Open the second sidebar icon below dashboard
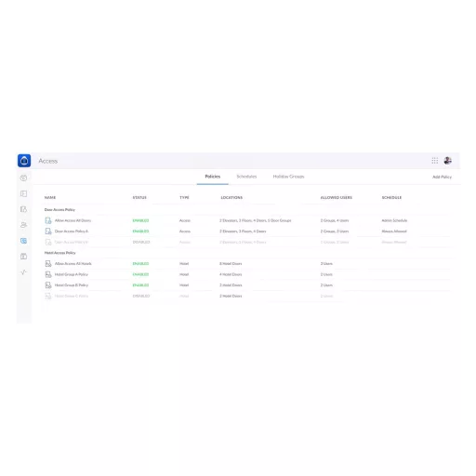 23,193
